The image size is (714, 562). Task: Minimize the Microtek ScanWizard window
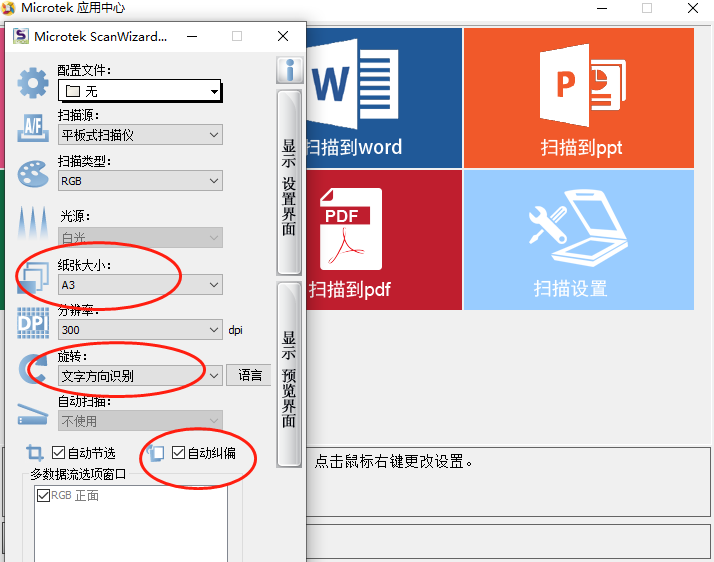tap(192, 36)
